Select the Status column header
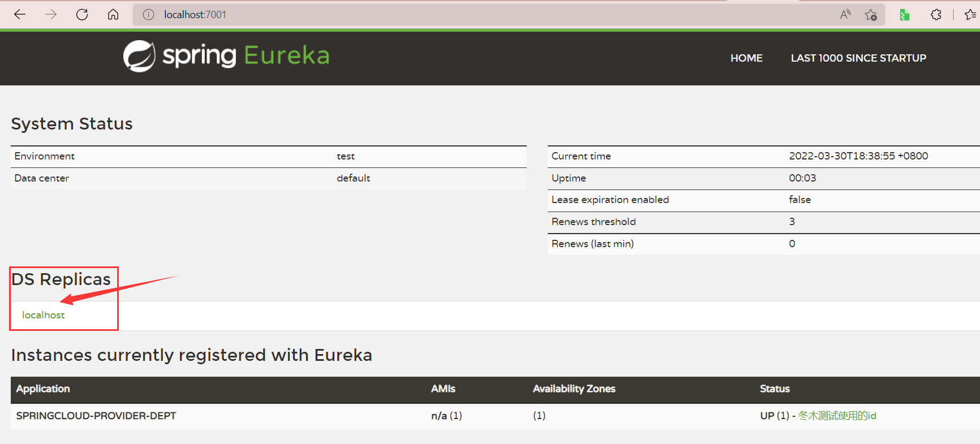 (775, 389)
